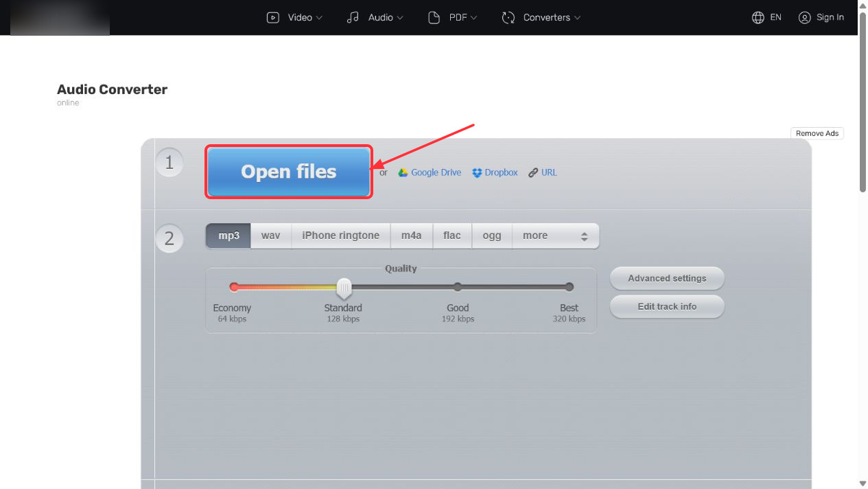Image resolution: width=868 pixels, height=489 pixels.
Task: Switch to the ogg format tab
Action: tap(492, 236)
